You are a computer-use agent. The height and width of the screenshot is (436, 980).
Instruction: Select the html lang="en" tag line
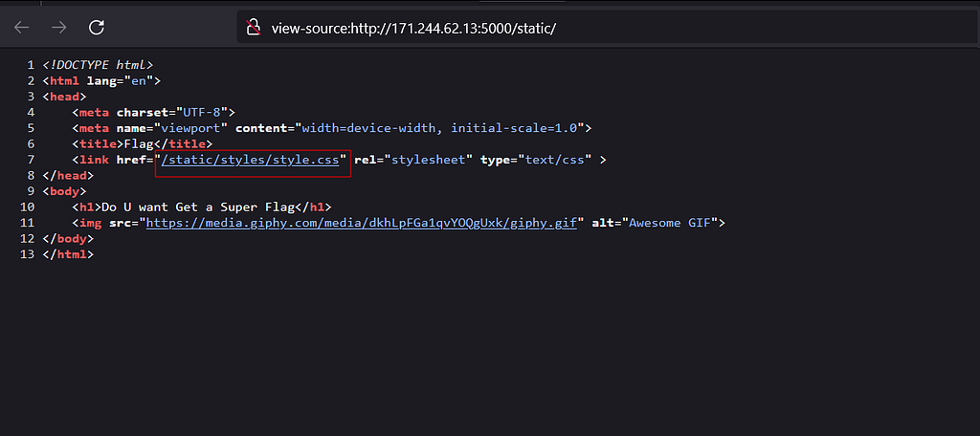point(101,81)
